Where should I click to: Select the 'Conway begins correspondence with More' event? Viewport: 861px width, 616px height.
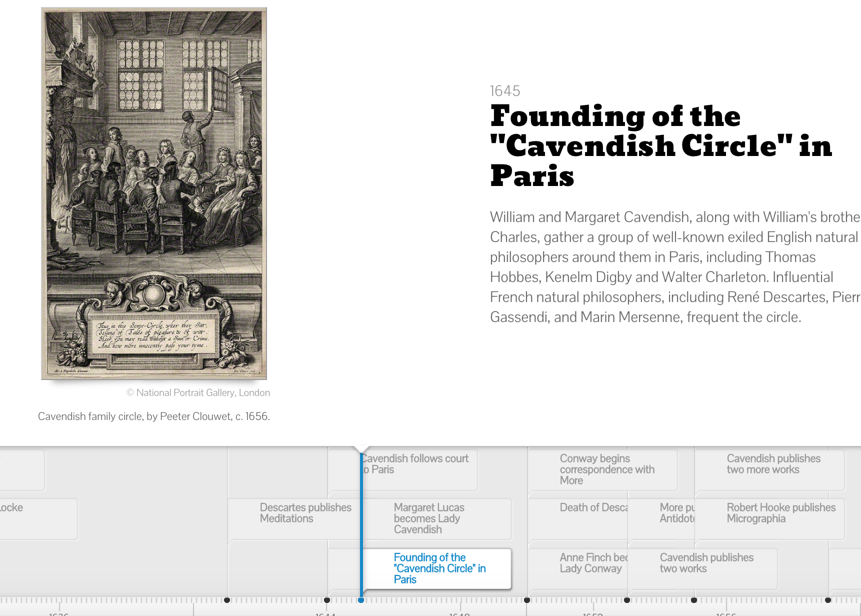coord(602,470)
